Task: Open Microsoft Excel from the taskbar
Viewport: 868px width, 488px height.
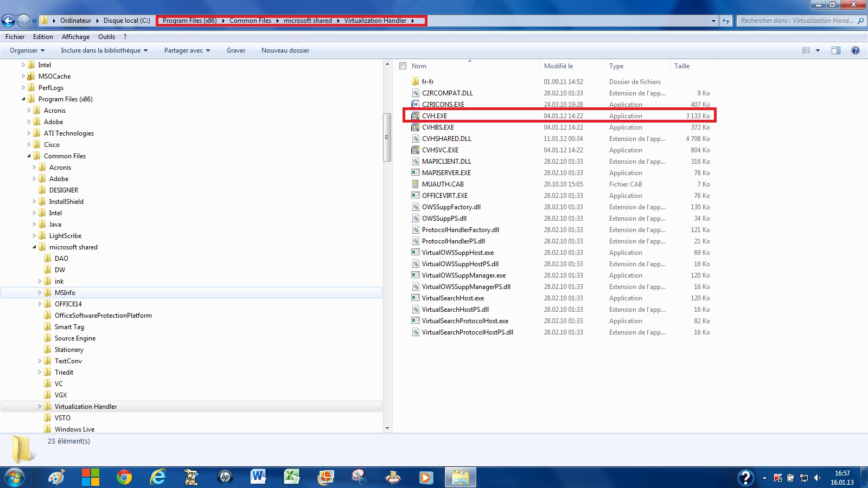Action: pyautogui.click(x=292, y=477)
